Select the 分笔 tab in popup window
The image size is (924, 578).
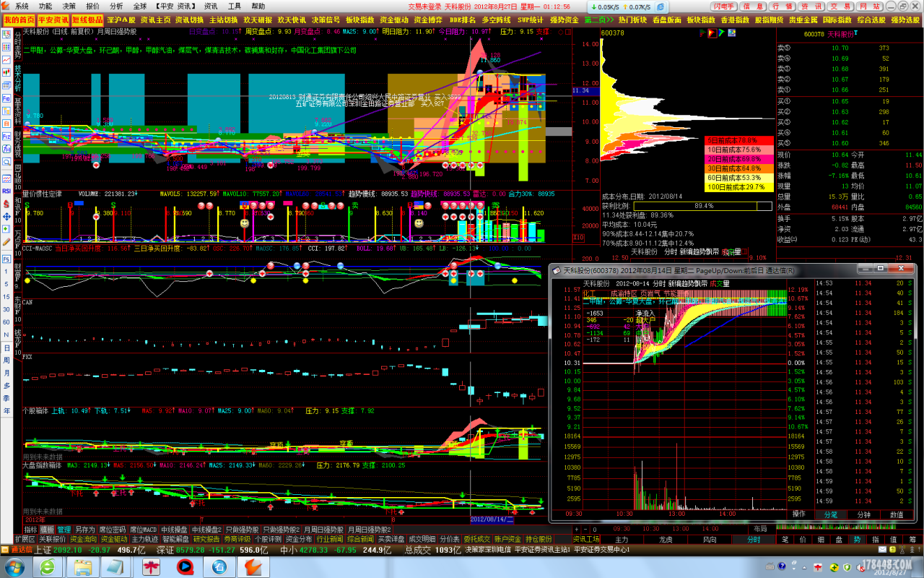point(831,514)
